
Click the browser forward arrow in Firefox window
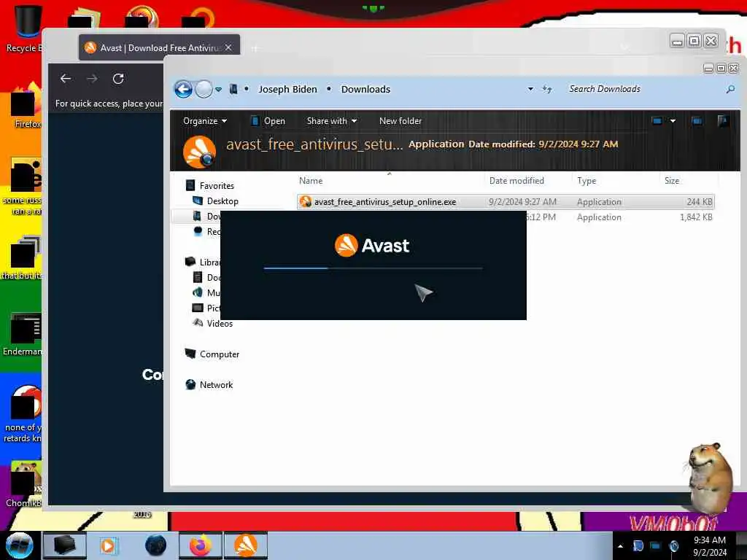[x=92, y=79]
